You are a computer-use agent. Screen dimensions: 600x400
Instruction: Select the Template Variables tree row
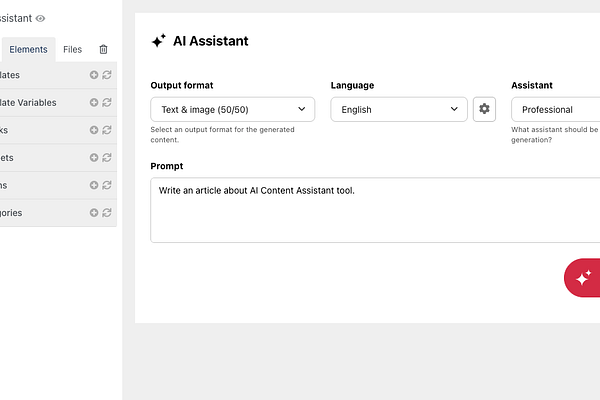58,103
